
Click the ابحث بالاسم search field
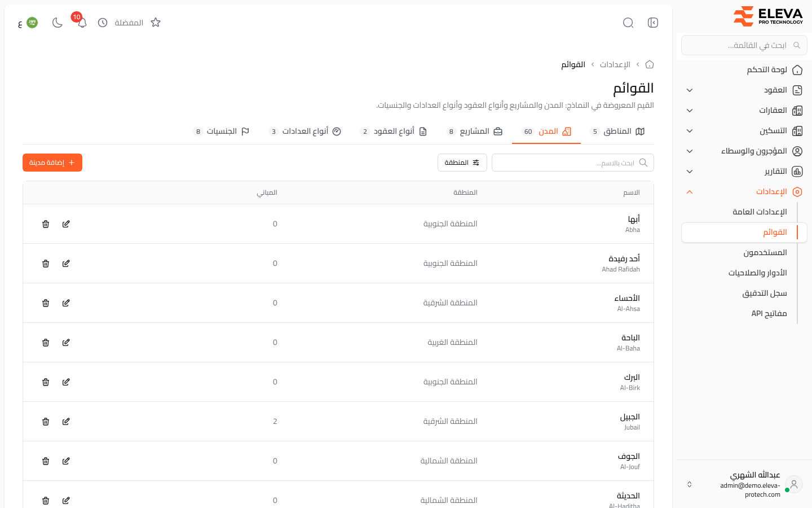coord(573,163)
